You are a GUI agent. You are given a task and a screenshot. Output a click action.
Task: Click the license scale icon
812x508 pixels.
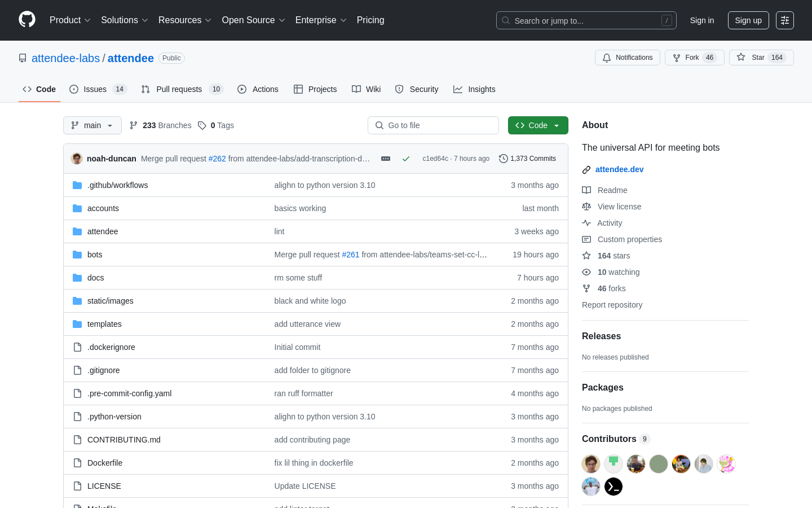(x=586, y=207)
